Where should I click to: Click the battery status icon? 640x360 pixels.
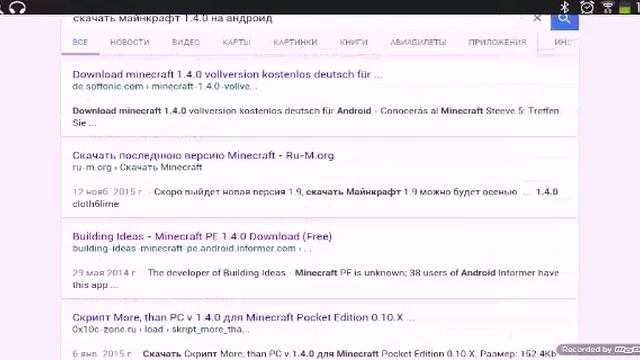coord(624,7)
